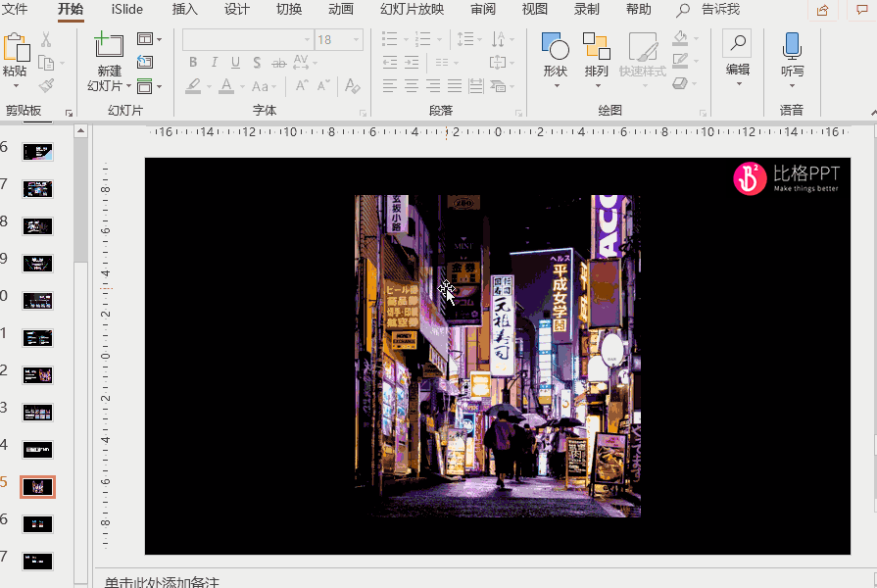Click the New Slide (新建幻灯片) icon

[x=109, y=45]
